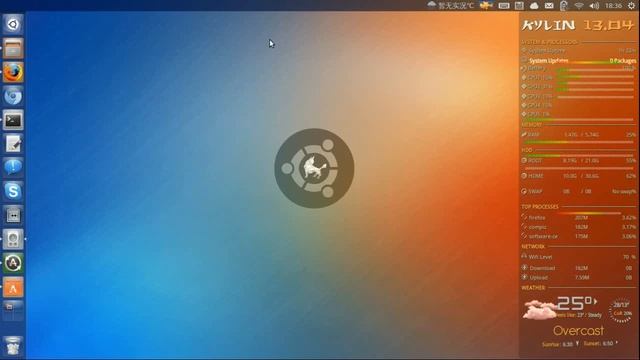Screen dimensions: 640x360
Task: Open the mail messaging indicator
Action: click(549, 6)
